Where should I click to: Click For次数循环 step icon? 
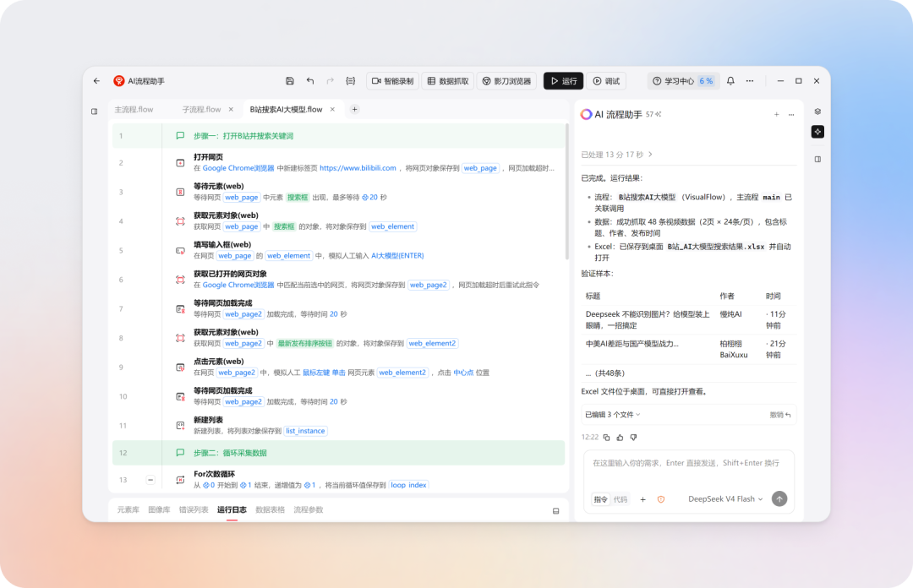coord(181,480)
